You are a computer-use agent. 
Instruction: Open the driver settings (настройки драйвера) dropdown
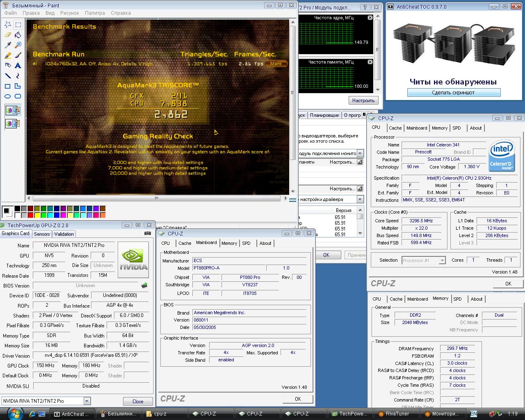360,199
